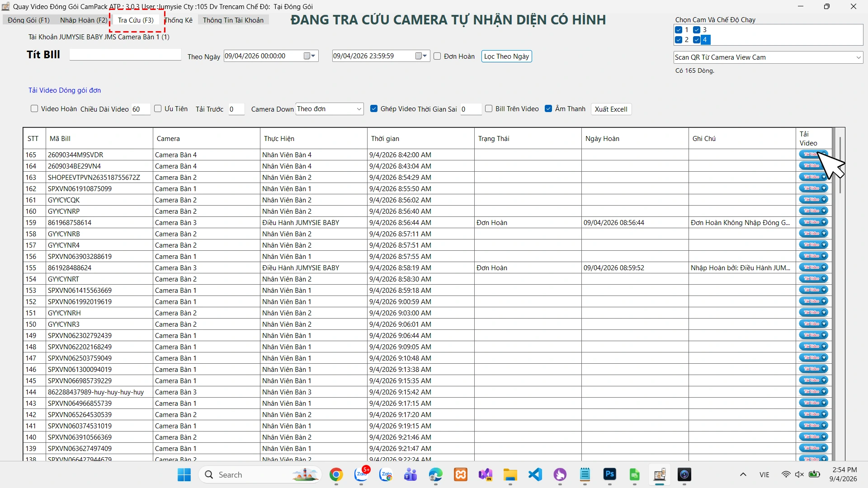
Task: Open the end date calendar dropdown
Action: pos(421,56)
